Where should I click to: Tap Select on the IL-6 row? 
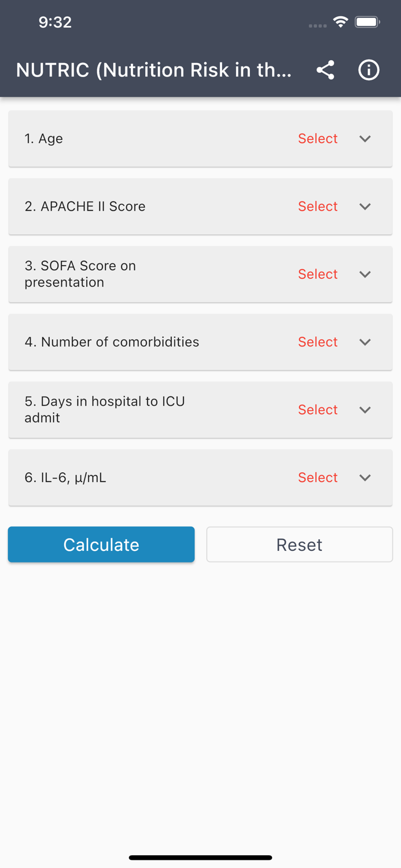point(318,478)
